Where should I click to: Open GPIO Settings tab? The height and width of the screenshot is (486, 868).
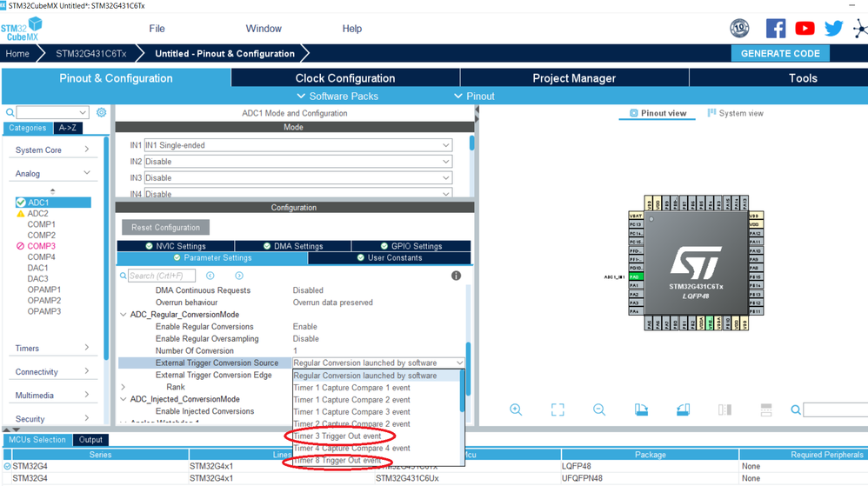[x=411, y=246]
